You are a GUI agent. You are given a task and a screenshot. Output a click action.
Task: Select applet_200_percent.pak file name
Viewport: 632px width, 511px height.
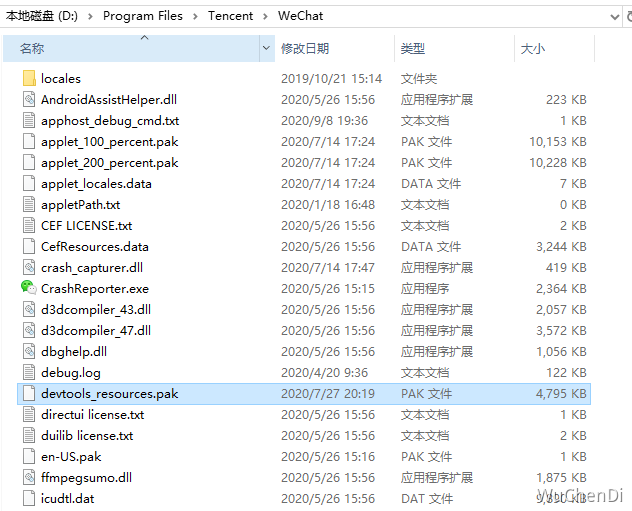110,162
